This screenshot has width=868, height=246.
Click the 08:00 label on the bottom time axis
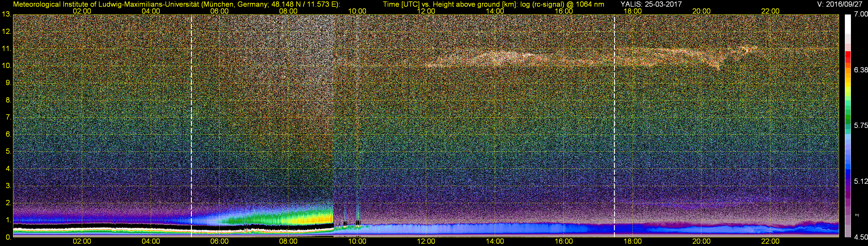click(x=288, y=242)
